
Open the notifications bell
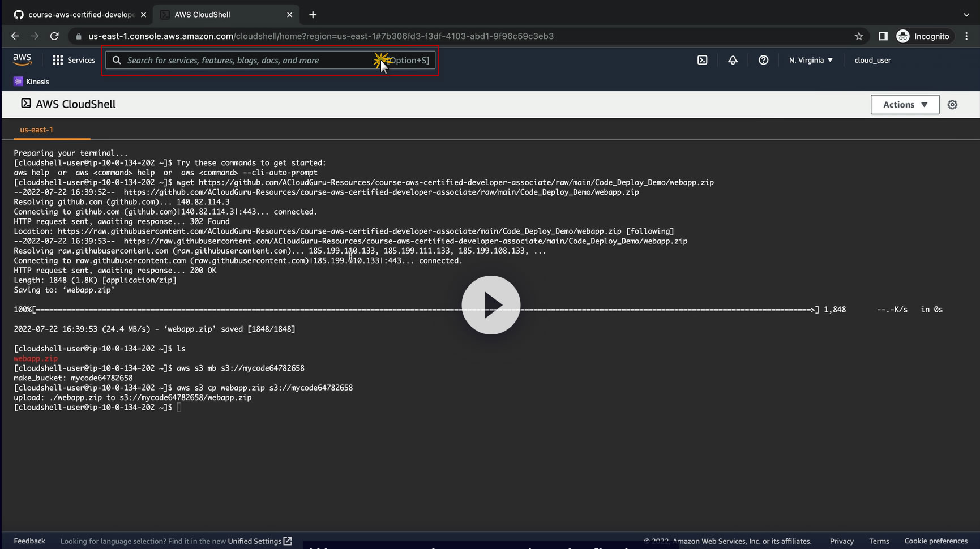click(733, 60)
